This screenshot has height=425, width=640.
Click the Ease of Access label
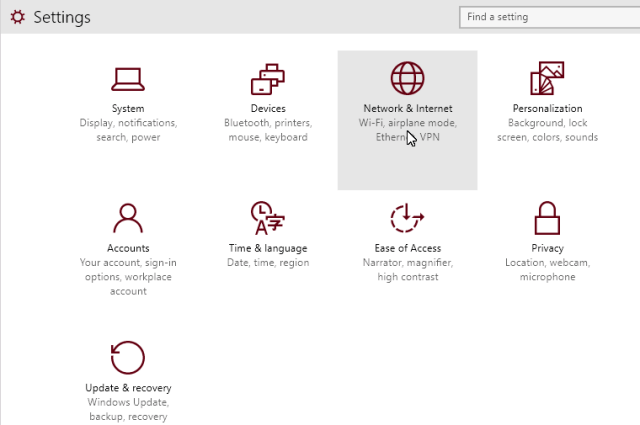(x=408, y=248)
